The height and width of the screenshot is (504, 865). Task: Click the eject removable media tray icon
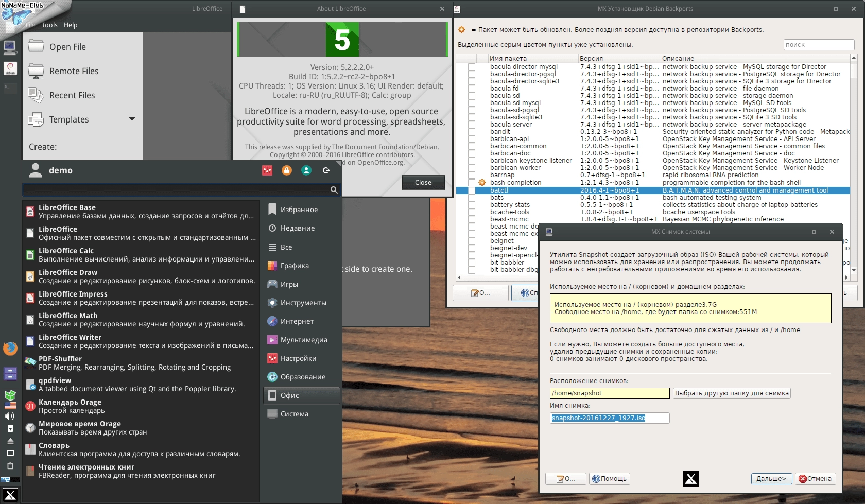coord(10,441)
